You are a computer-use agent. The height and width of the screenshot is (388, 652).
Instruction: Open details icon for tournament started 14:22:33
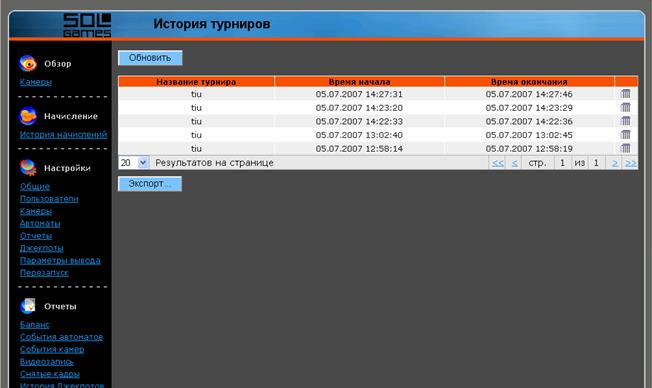(x=625, y=121)
